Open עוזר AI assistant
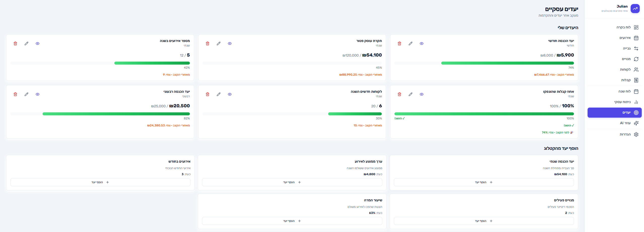The width and height of the screenshot is (644, 232). pyautogui.click(x=615, y=123)
